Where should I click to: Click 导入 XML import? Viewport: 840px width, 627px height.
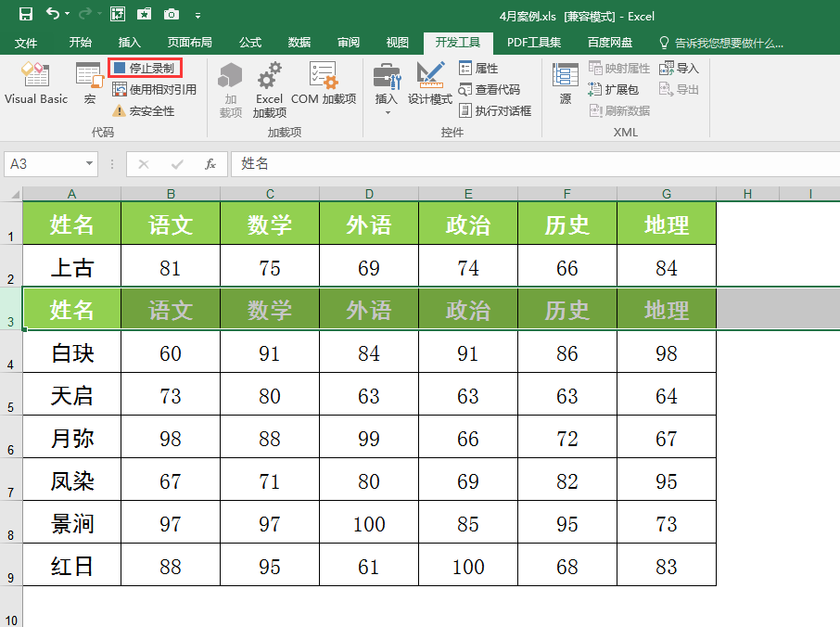coord(680,68)
